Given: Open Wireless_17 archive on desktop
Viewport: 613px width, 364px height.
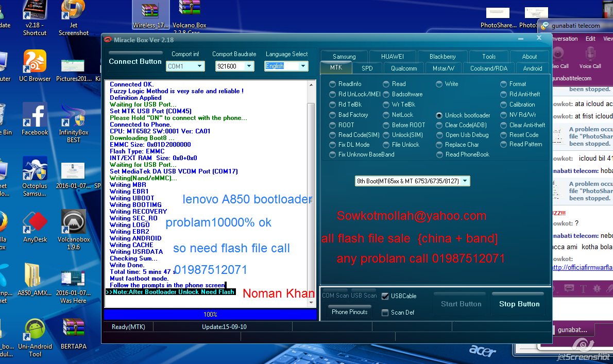Looking at the screenshot, I should point(150,14).
